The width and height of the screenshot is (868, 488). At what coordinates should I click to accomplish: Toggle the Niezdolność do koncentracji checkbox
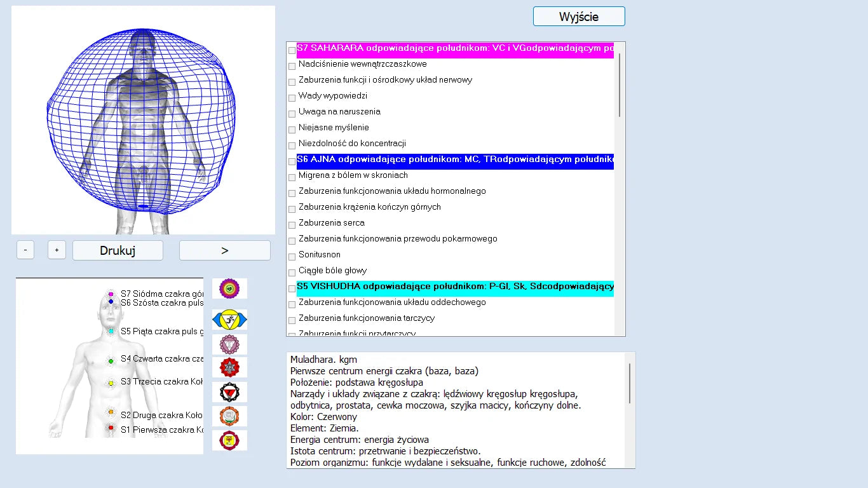(292, 146)
